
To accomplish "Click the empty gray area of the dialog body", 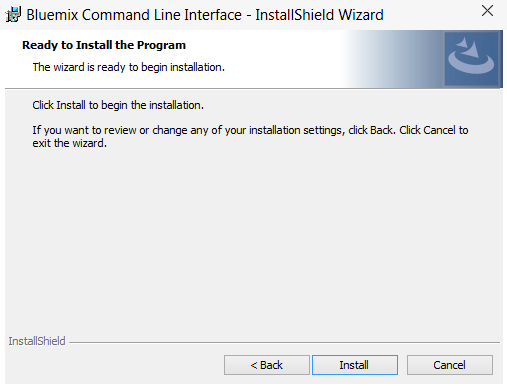I will [x=253, y=240].
